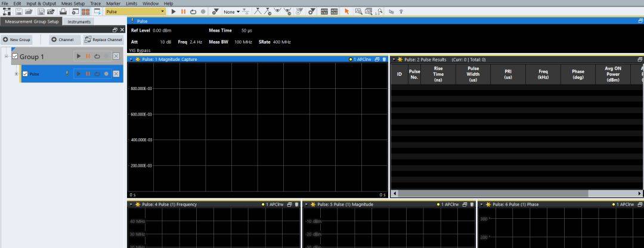Click the refresh icon in the Group 1 row

click(x=97, y=56)
